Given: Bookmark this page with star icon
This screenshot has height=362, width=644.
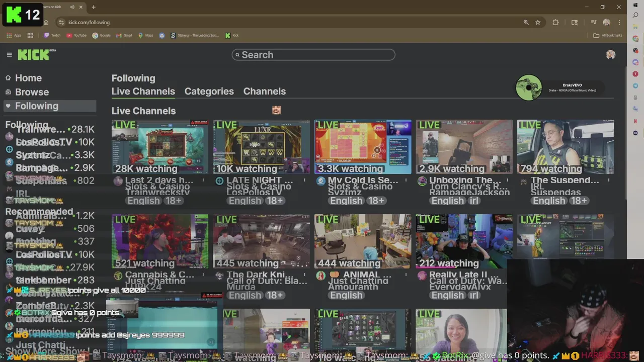Looking at the screenshot, I should 538,22.
